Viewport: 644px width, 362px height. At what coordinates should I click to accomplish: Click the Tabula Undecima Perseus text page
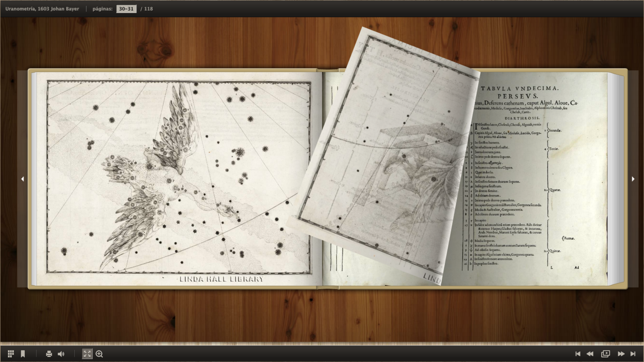tap(537, 181)
